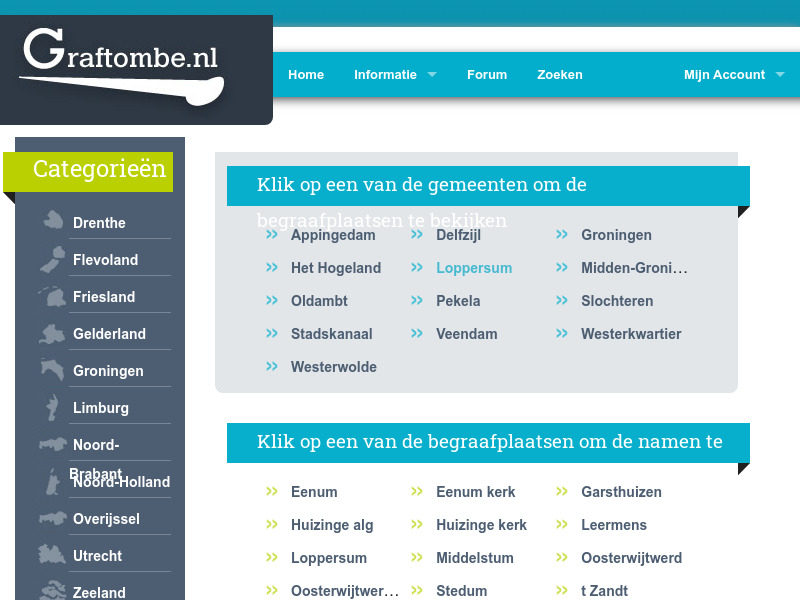Click the chevron icon next to Loppersum
The image size is (800, 600).
pyautogui.click(x=417, y=267)
